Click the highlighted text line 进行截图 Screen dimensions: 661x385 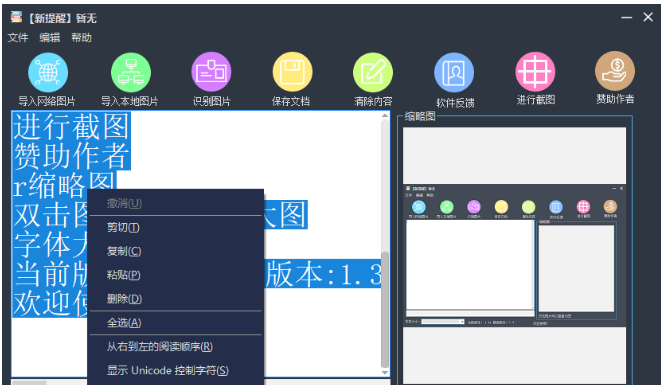pyautogui.click(x=71, y=126)
